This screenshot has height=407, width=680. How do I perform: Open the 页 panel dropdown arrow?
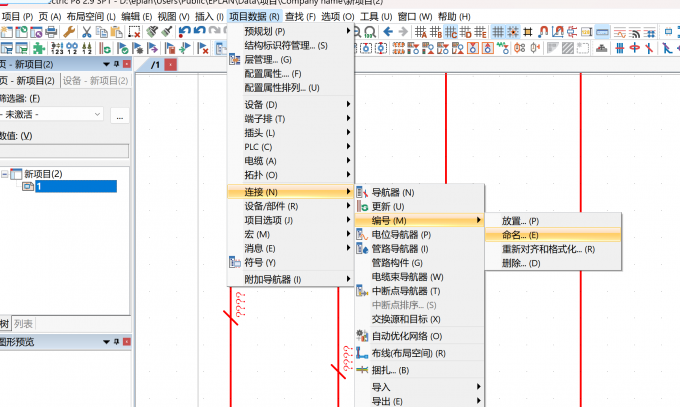pos(106,64)
